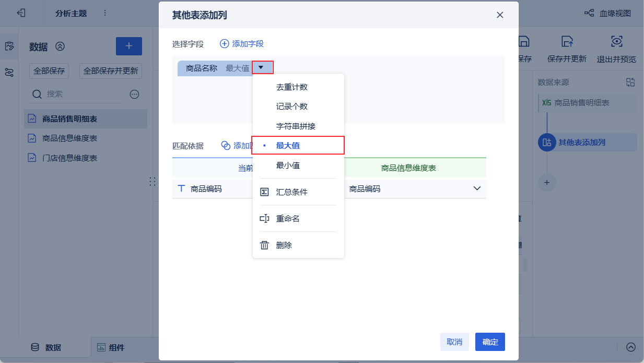This screenshot has width=644, height=363.
Task: Collapse the 数据 panel with the up chevron
Action: 60,46
